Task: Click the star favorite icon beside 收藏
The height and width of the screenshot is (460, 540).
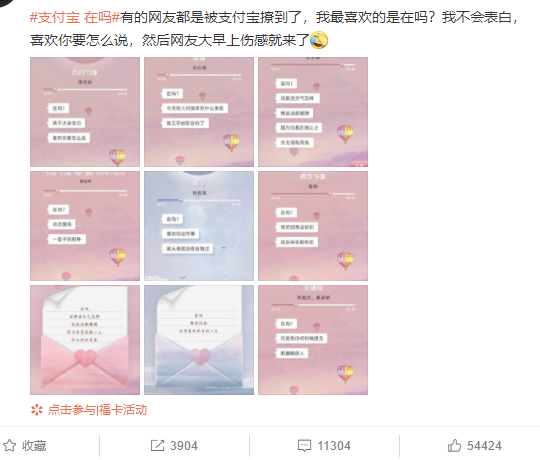Action: tap(9, 445)
